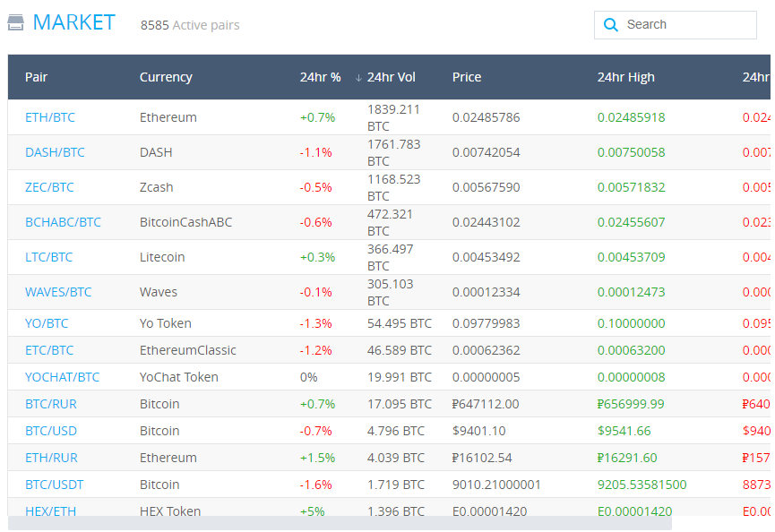Click the MARKET page title
Viewport: 775px width, 532px height.
(74, 22)
